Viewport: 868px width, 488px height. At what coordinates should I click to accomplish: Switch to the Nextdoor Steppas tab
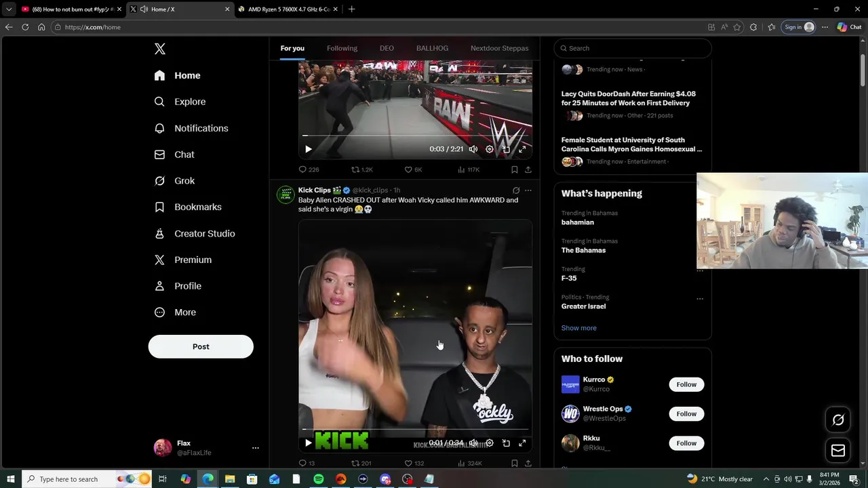(500, 48)
